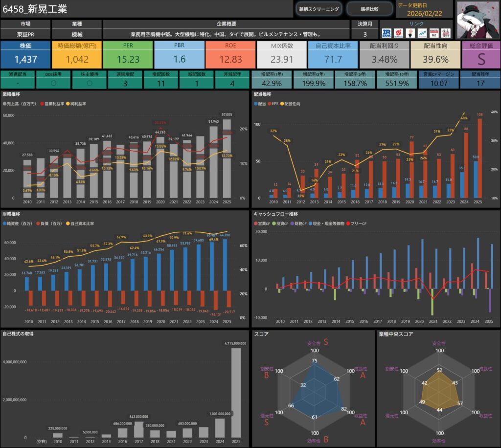Click the 純資産 blue legend marker
Image resolution: width=501 pixels, height=448 pixels.
pyautogui.click(x=5, y=224)
